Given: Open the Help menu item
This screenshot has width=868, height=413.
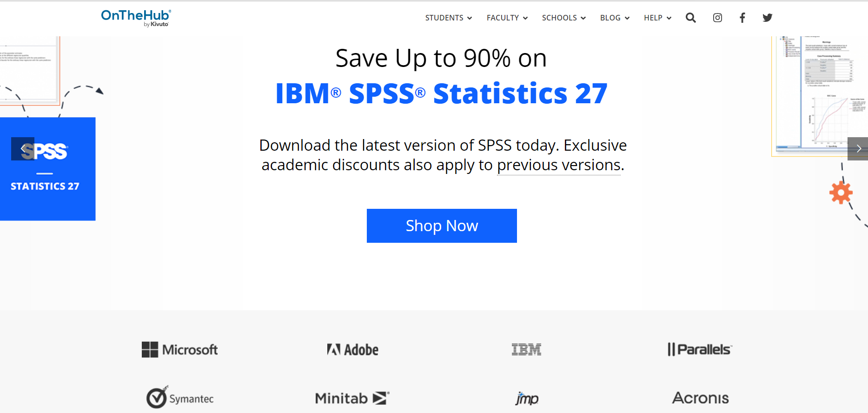Looking at the screenshot, I should pos(657,18).
